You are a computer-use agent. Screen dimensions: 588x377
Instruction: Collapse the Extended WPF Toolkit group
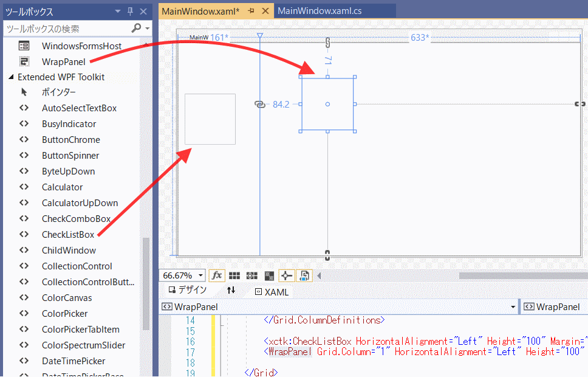11,77
